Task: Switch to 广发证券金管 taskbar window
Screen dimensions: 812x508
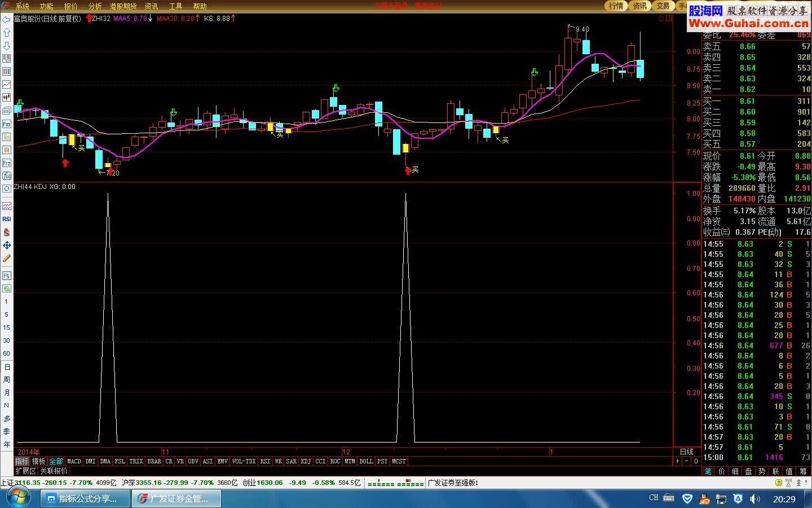Action: [x=176, y=499]
